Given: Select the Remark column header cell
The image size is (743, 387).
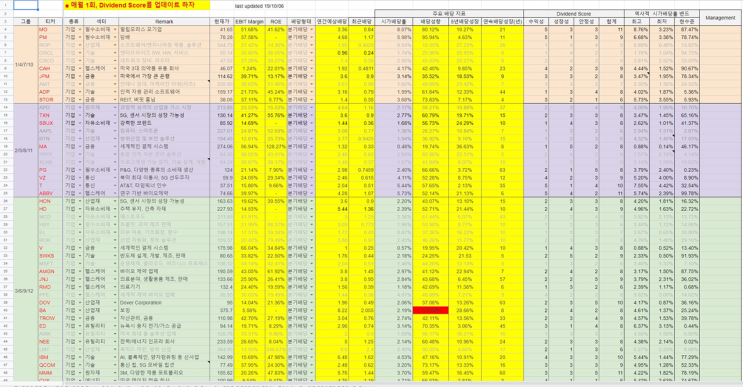Looking at the screenshot, I should click(164, 22).
